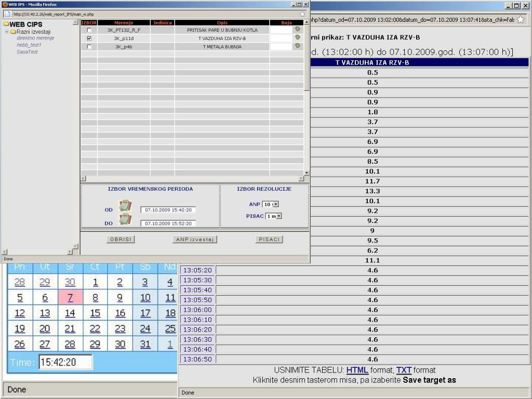Click the Opis column header
The height and width of the screenshot is (399, 532).
tap(222, 23)
